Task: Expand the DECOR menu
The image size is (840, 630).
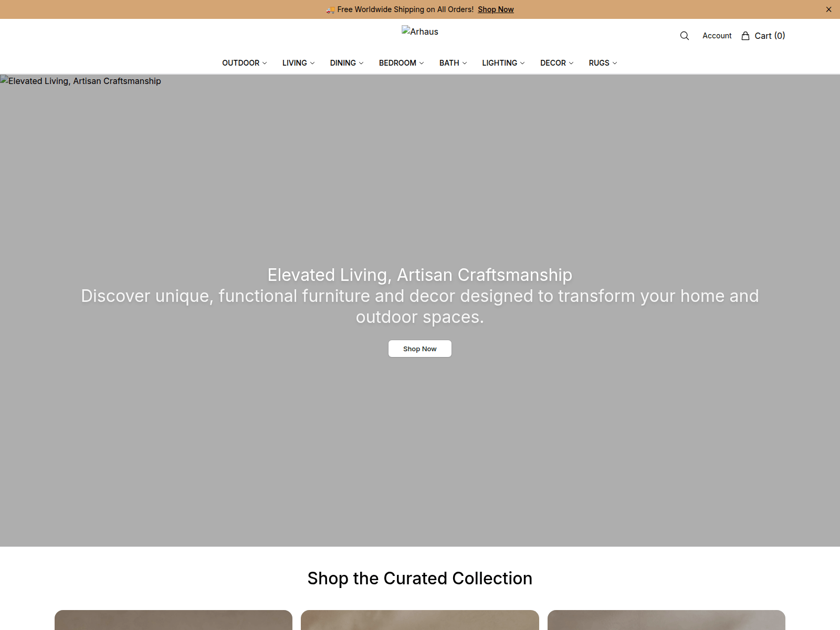Action: pos(557,63)
